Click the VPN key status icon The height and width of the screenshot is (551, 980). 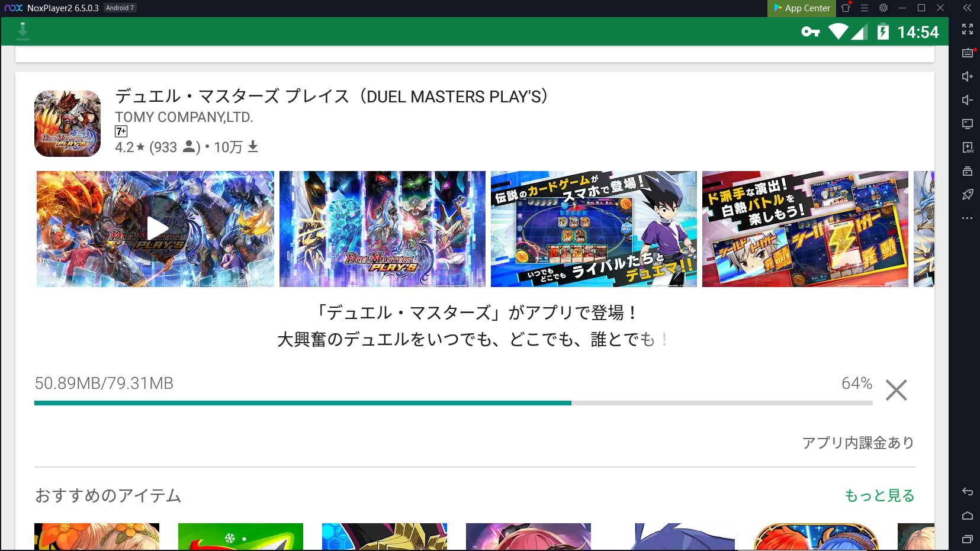click(x=811, y=32)
